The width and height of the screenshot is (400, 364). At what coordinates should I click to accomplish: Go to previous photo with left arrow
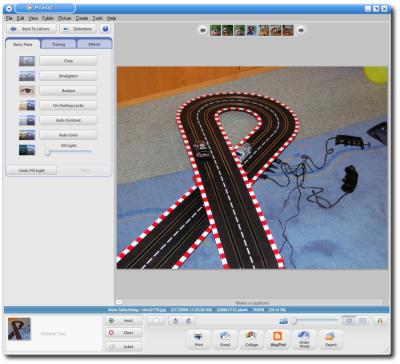(203, 30)
